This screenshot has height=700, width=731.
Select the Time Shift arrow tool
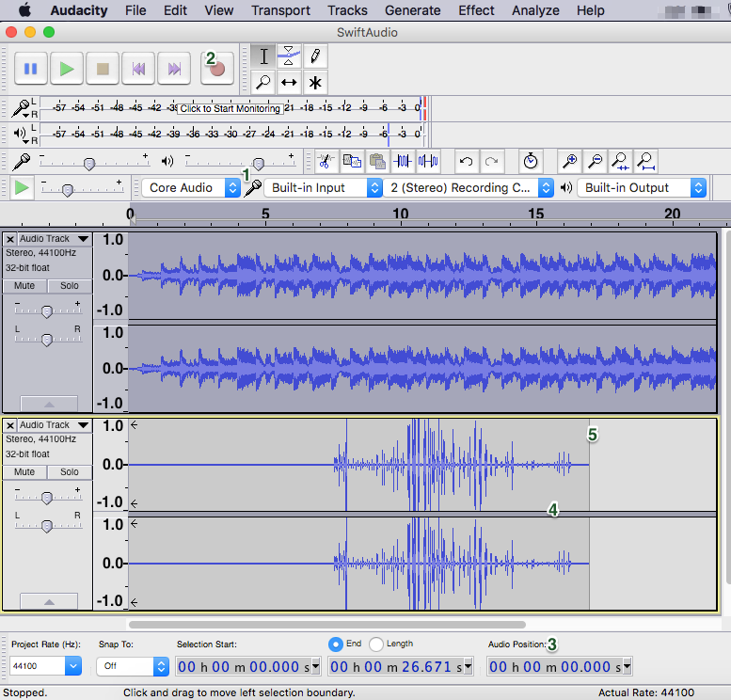[289, 83]
